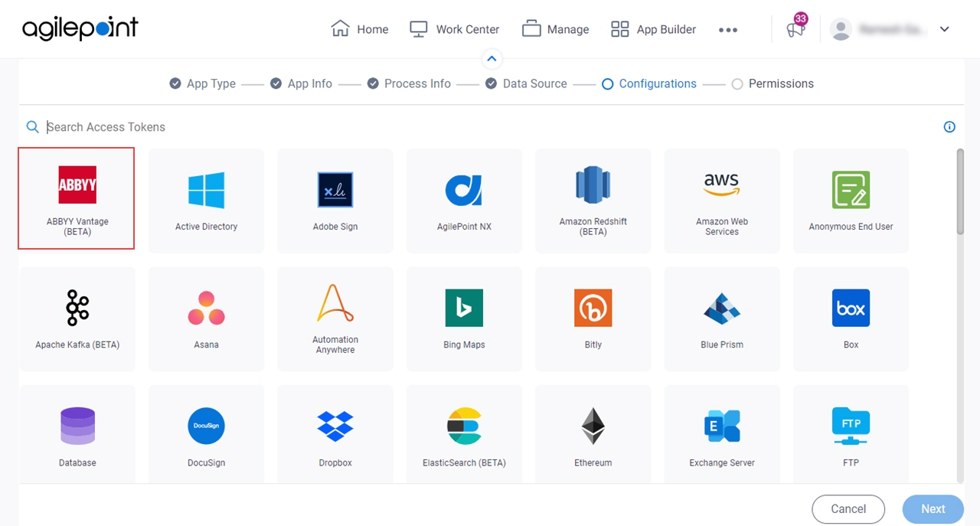Choose the Amazon Web Services token

click(x=722, y=201)
